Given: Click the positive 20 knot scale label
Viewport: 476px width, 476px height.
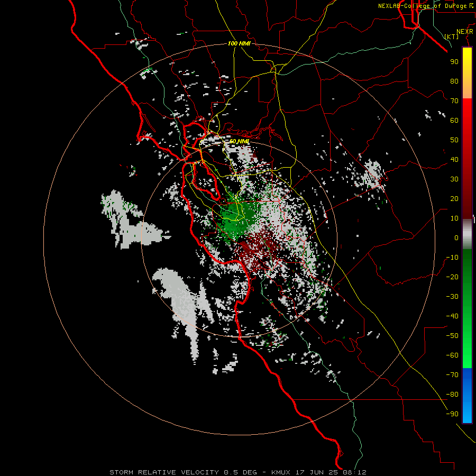Looking at the screenshot, I should pyautogui.click(x=454, y=199).
